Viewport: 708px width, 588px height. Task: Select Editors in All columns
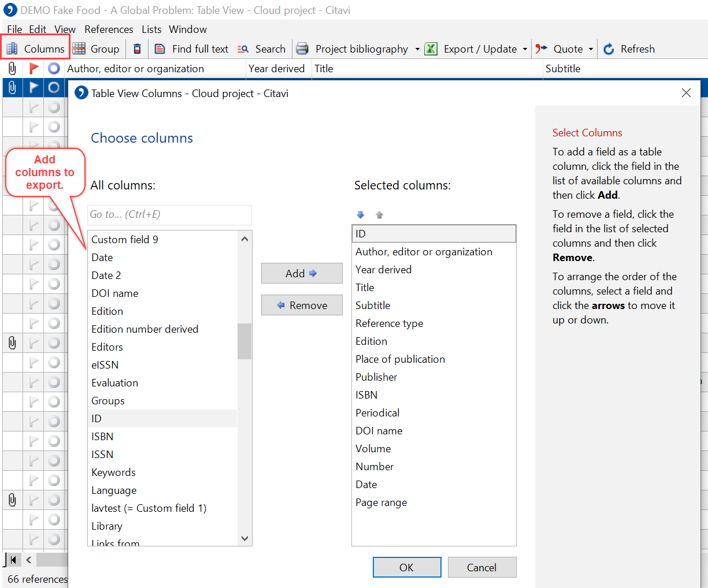tap(162, 347)
